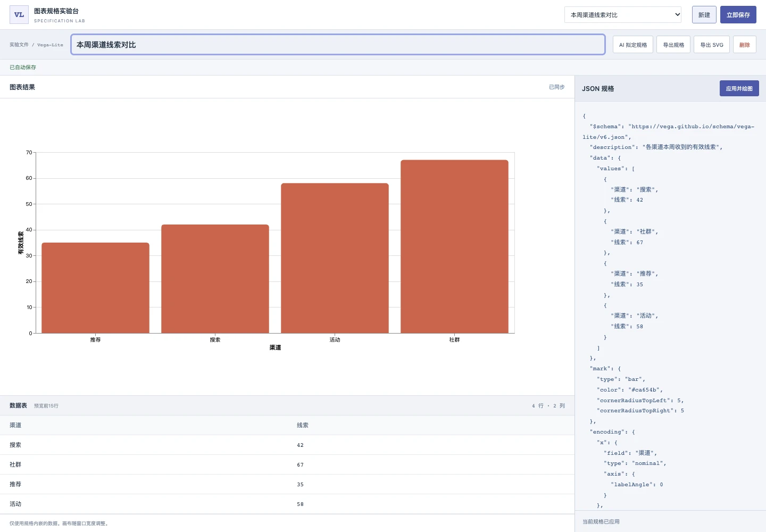Click the 当前规格已应用 status text
This screenshot has width=766, height=532.
(601, 522)
